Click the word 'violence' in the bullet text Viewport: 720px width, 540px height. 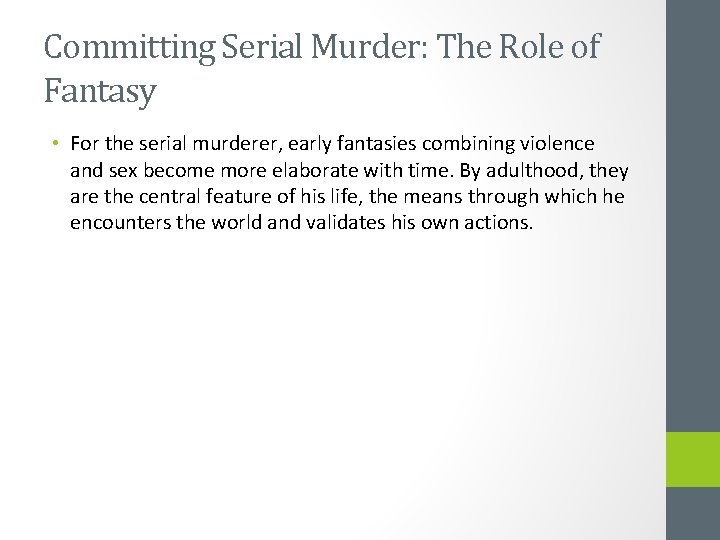[556, 145]
